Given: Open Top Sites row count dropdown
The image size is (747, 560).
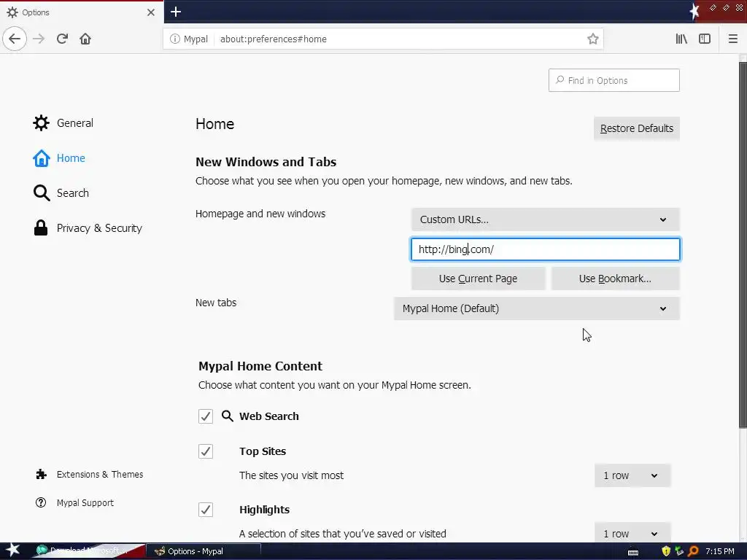Looking at the screenshot, I should point(632,475).
